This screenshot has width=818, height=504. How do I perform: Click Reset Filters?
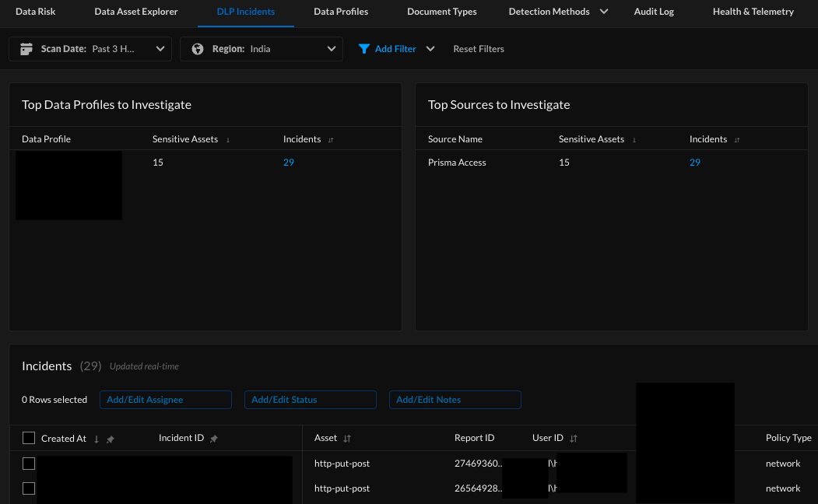tap(479, 49)
